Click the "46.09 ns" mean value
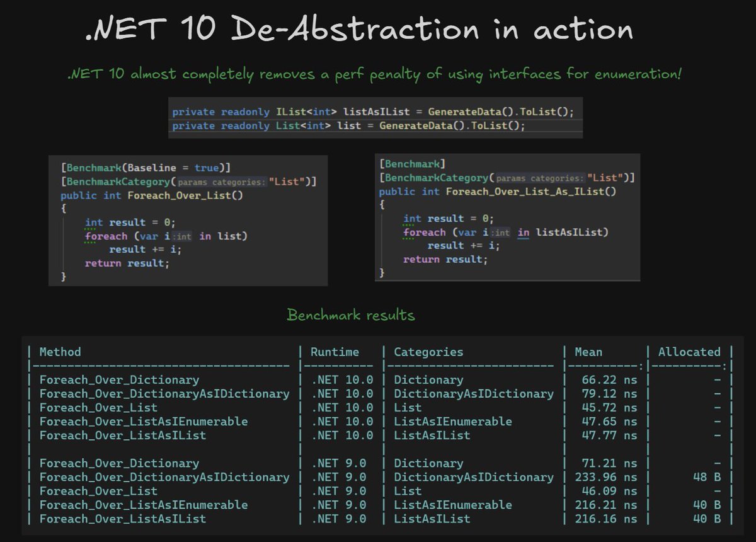 click(x=609, y=491)
